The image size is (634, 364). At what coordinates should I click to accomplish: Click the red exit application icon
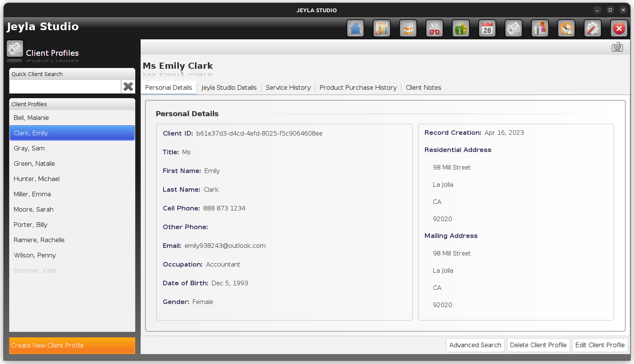coord(619,28)
